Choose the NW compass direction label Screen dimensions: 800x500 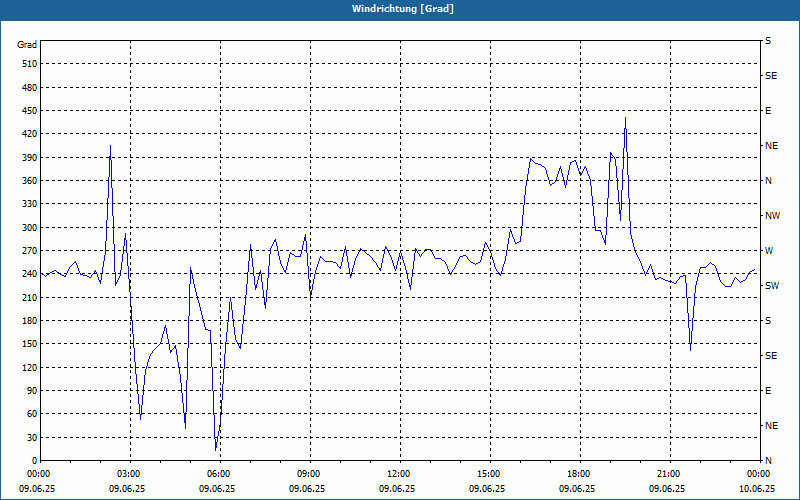(x=773, y=216)
